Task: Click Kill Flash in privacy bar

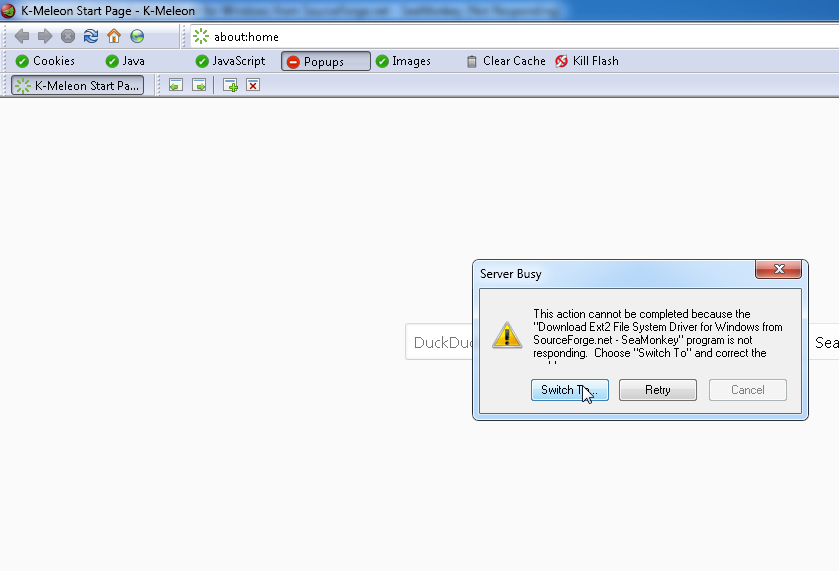Action: point(586,61)
